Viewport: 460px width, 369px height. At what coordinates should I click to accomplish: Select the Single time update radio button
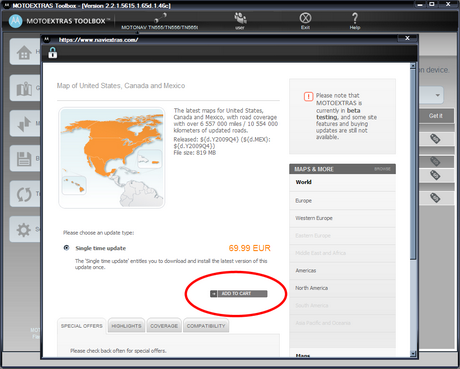(x=67, y=248)
